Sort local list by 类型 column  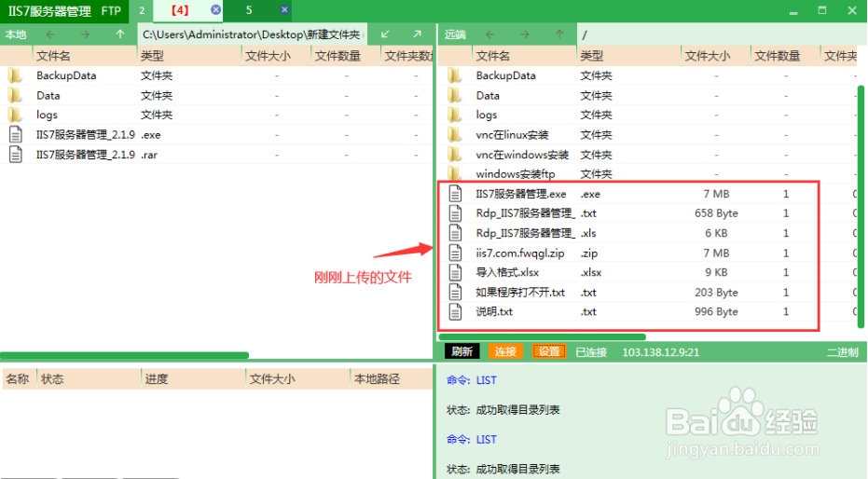click(188, 55)
